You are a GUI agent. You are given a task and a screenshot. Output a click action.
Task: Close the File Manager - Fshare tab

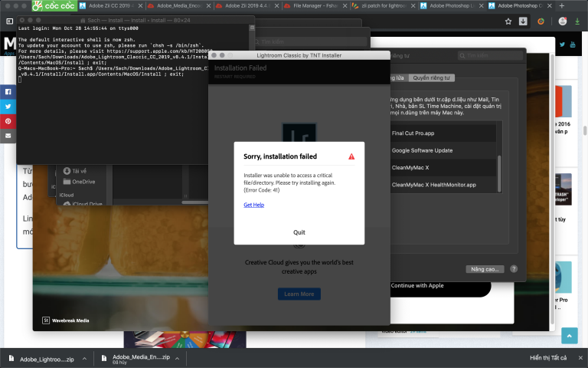[345, 5]
